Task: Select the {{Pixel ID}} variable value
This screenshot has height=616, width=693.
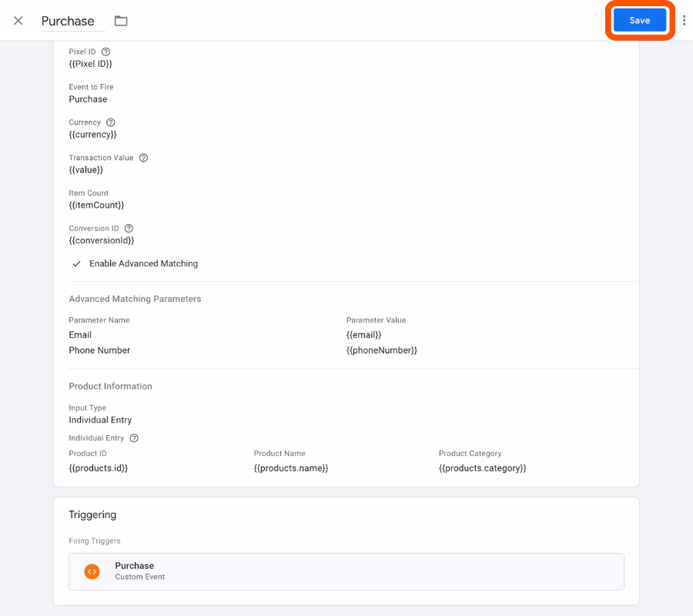Action: (91, 64)
